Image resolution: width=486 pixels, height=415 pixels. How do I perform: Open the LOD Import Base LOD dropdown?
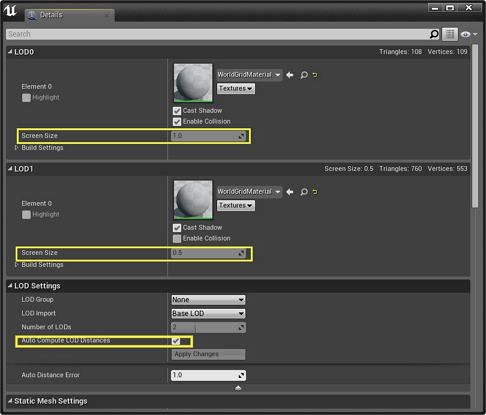[208, 313]
